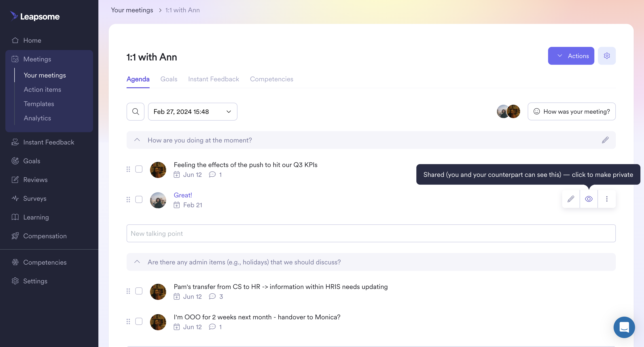
Task: Open comments on 'Feeling the effects' item
Action: click(215, 174)
